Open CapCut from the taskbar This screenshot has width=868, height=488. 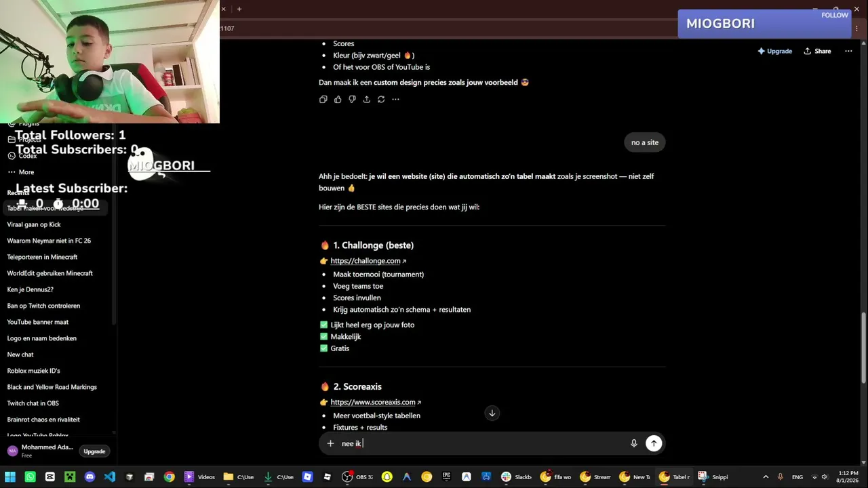click(50, 477)
